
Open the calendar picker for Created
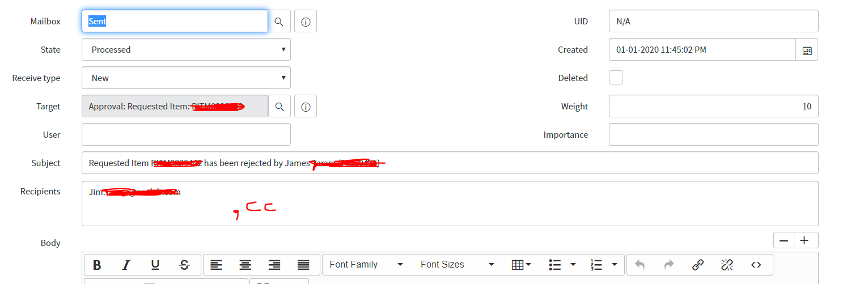(x=807, y=50)
